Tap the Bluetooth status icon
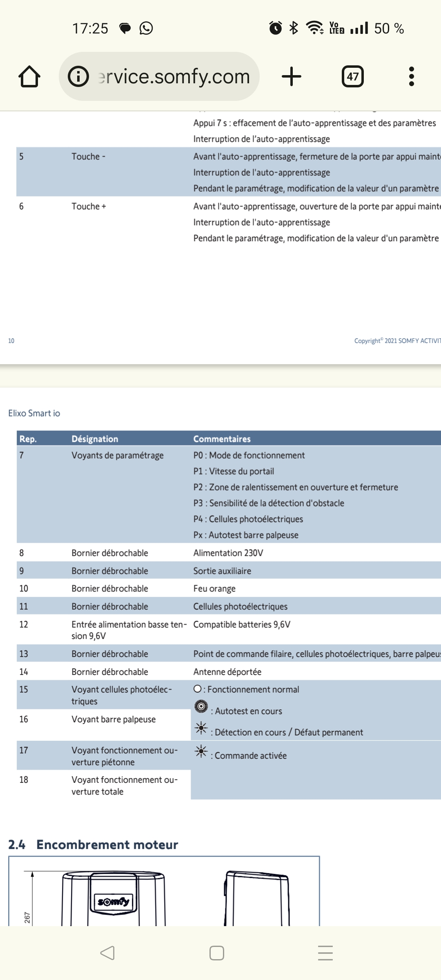This screenshot has height=980, width=441. click(x=294, y=28)
